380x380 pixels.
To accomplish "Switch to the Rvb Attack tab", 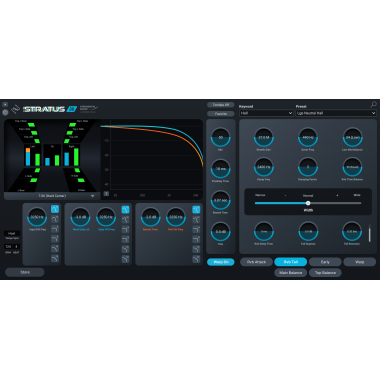I will pyautogui.click(x=256, y=262).
